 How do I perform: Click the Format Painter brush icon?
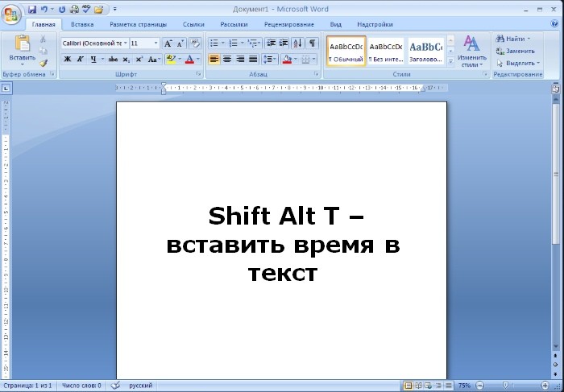(44, 62)
